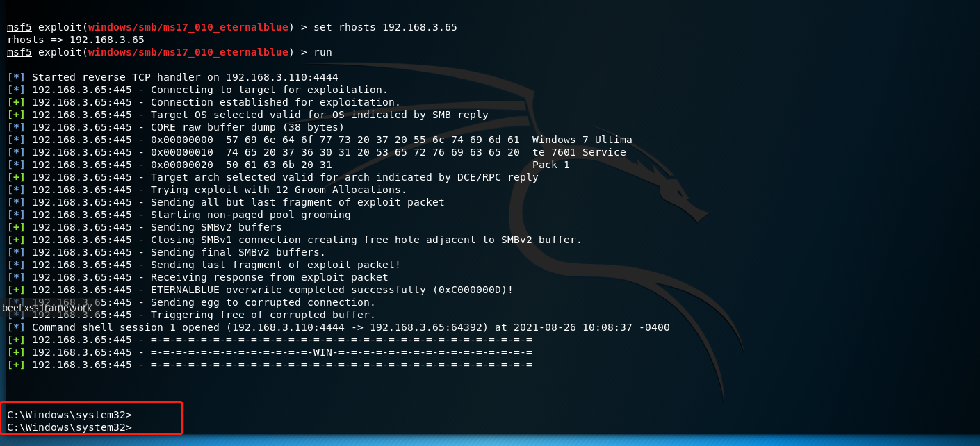Click 'Started reverse TCP handler on 192.168.3.110:4444'
980x446 pixels.
pyautogui.click(x=173, y=77)
